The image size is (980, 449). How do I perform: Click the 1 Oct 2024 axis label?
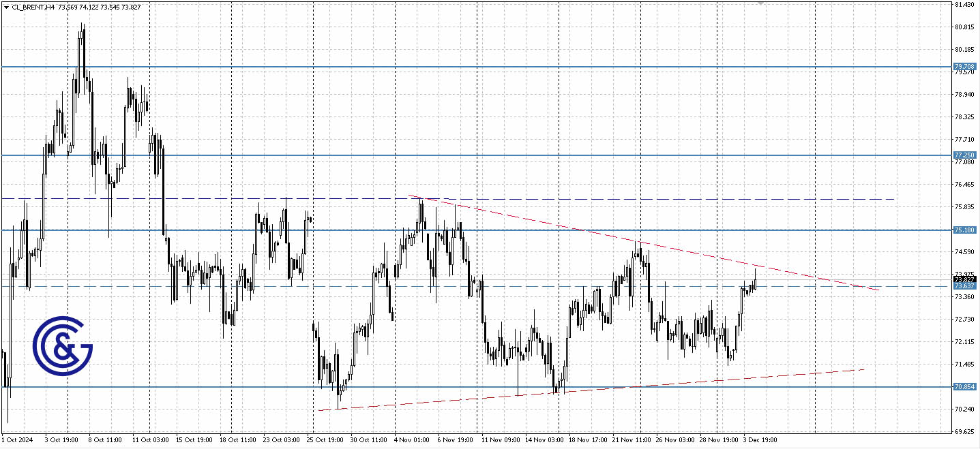click(17, 440)
